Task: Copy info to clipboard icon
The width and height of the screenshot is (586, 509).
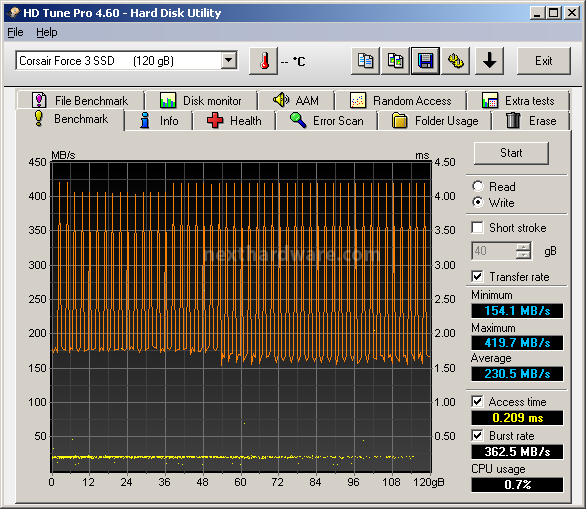Action: (365, 61)
